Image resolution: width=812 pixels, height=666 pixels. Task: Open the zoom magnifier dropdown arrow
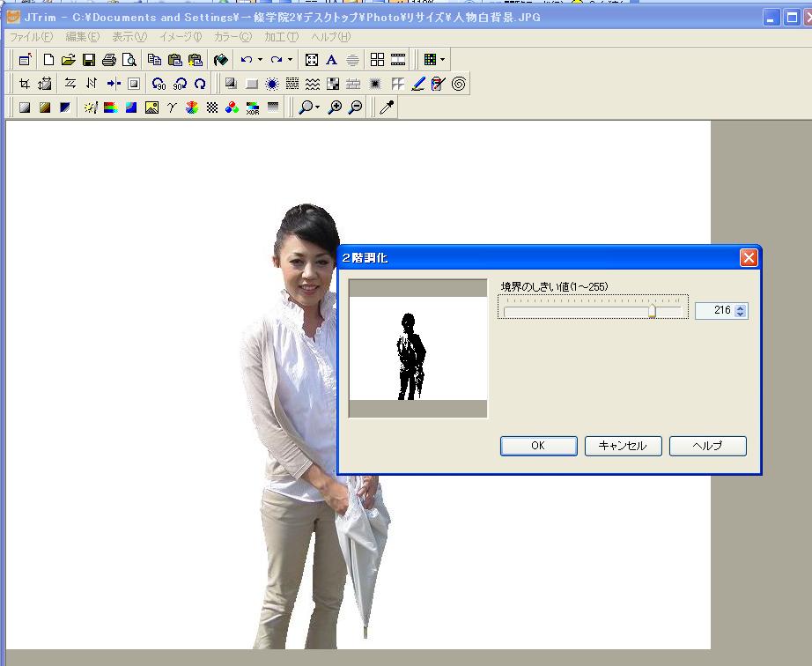(x=317, y=107)
